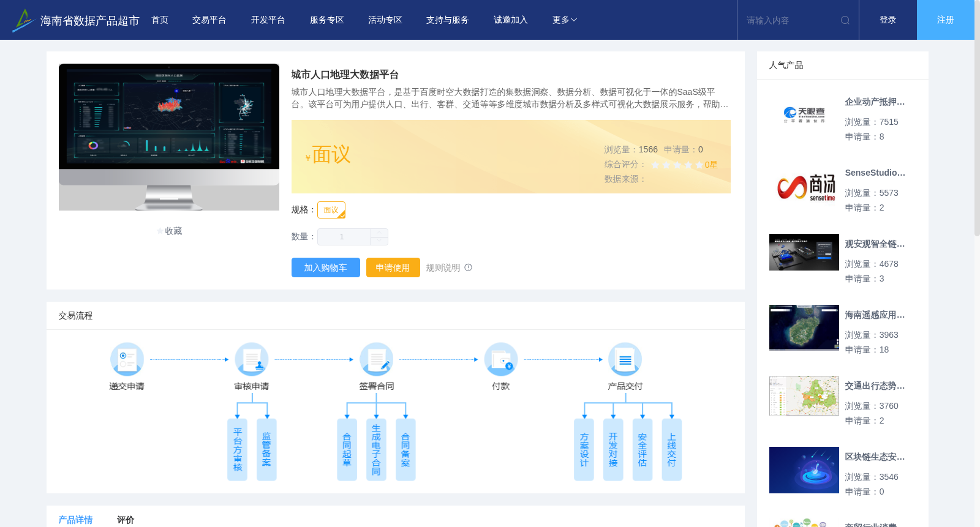This screenshot has height=527, width=980.
Task: Click the 注册 button
Action: 946,20
